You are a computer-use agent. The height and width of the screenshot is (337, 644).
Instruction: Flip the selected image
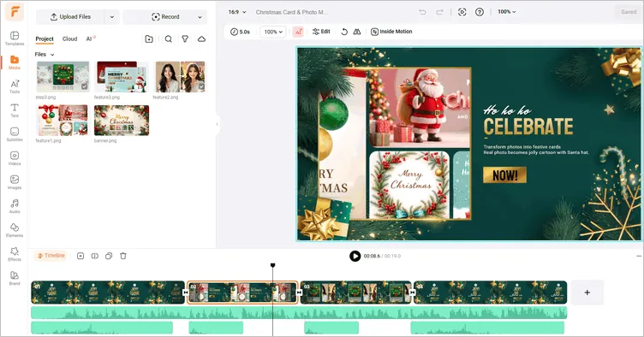pyautogui.click(x=357, y=32)
